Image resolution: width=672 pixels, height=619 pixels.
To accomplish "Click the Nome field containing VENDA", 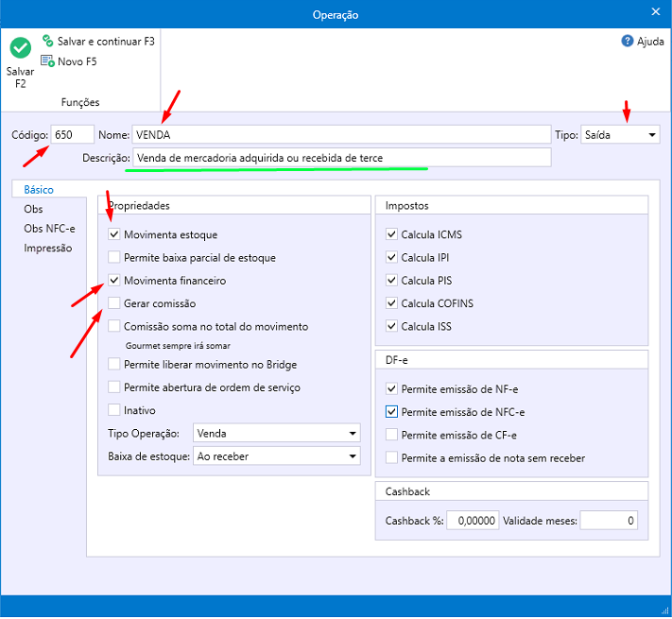I will click(x=340, y=135).
